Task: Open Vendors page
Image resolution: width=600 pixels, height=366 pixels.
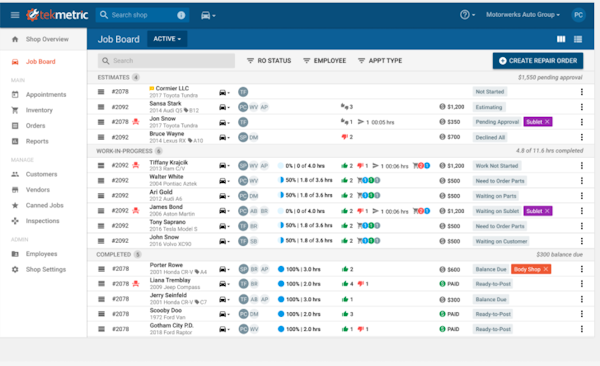Action: [38, 190]
